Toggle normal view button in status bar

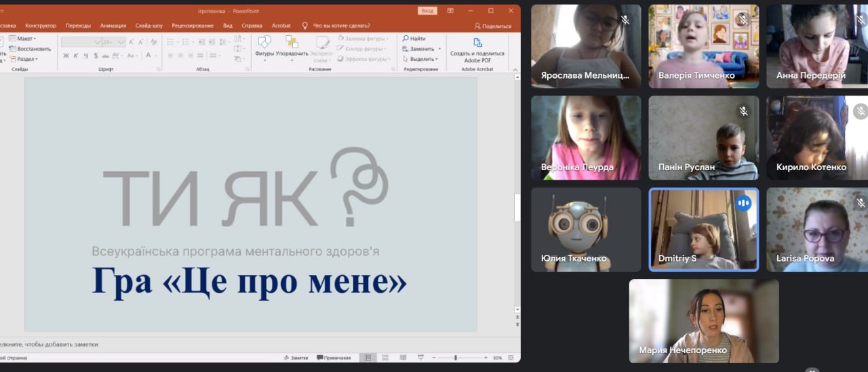(368, 358)
